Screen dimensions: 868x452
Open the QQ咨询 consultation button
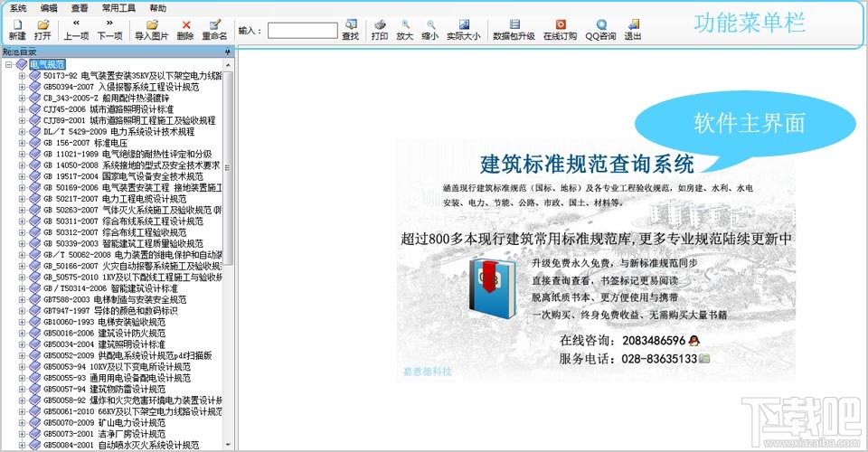[600, 29]
